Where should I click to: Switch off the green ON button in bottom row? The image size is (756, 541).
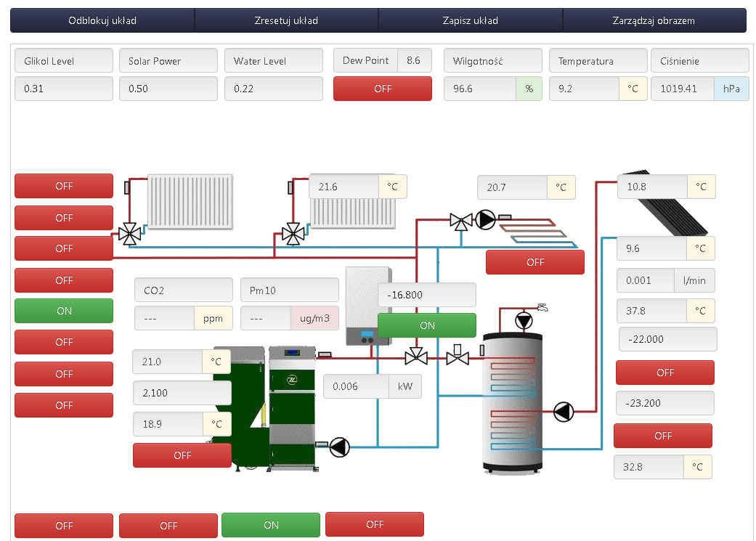coord(270,525)
